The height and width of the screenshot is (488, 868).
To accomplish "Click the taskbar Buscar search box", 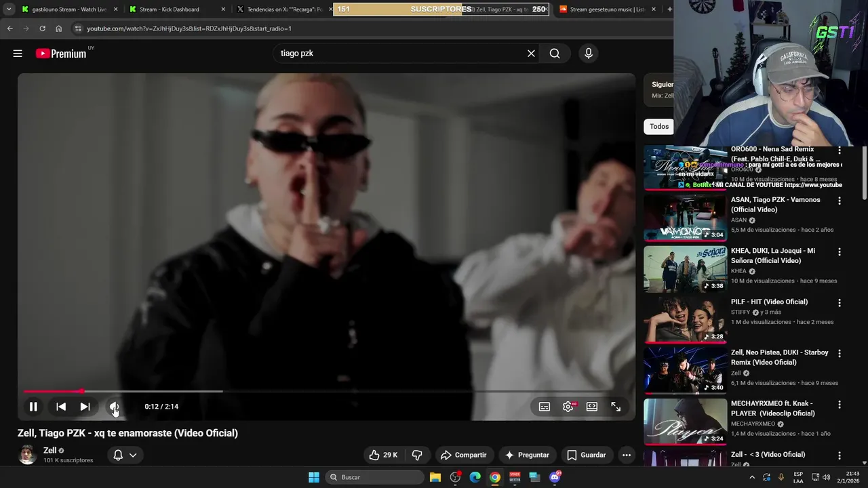I will 374,477.
